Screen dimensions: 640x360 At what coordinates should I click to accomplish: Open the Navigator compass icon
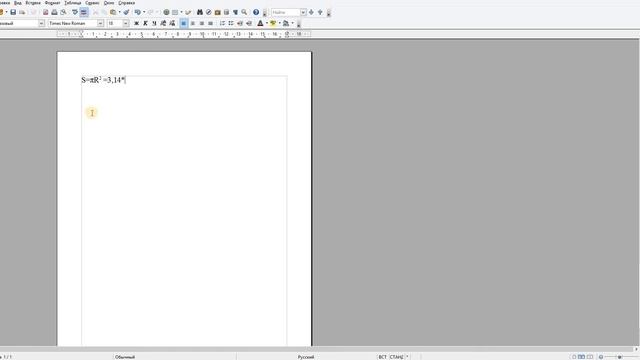(209, 12)
